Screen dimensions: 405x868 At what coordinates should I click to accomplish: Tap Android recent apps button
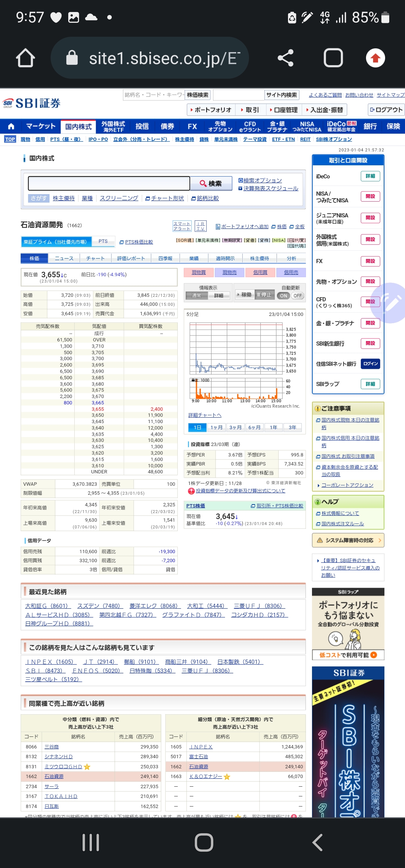point(91,843)
